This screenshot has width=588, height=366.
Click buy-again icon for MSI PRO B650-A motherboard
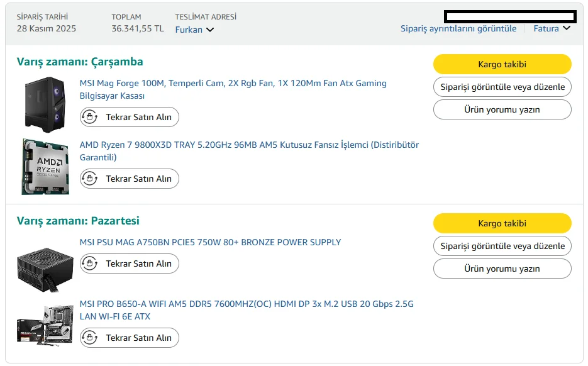(x=90, y=338)
